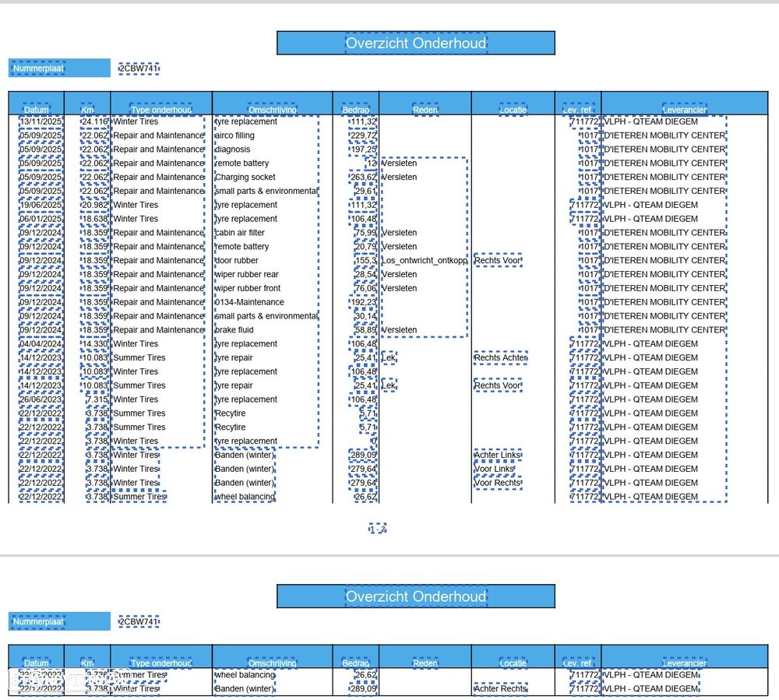
Task: Click the mileage cell 24.116
Action: (x=95, y=121)
